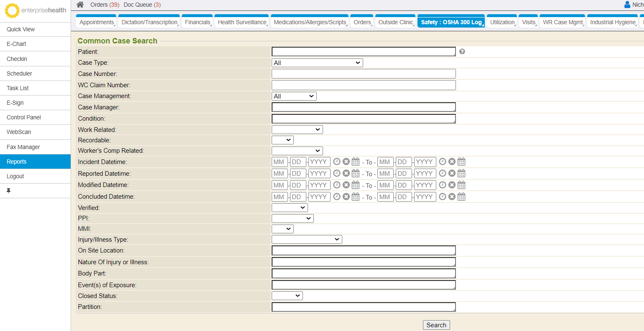The image size is (644, 331).
Task: Click clock icon for Incident Datetime end
Action: point(442,162)
